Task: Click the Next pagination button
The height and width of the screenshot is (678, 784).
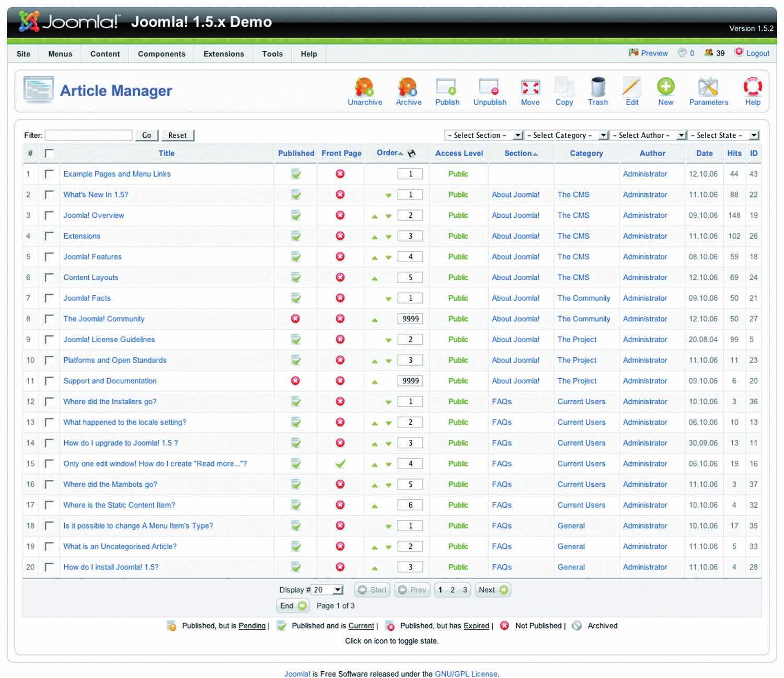Action: (x=492, y=590)
